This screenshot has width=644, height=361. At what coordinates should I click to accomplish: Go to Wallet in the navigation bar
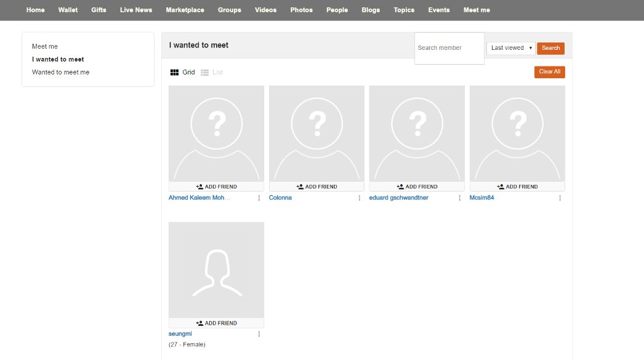coord(68,10)
